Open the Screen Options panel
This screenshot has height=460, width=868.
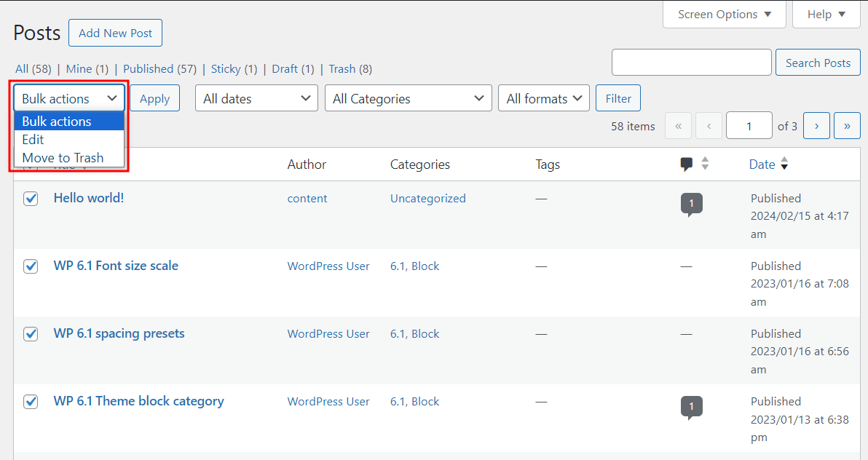[x=723, y=14]
